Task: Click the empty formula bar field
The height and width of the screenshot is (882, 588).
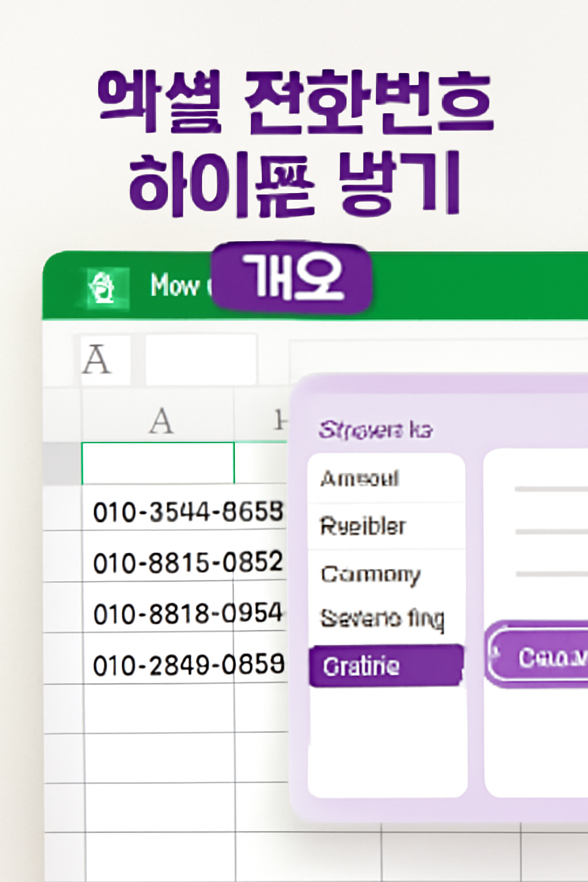Action: 200,360
